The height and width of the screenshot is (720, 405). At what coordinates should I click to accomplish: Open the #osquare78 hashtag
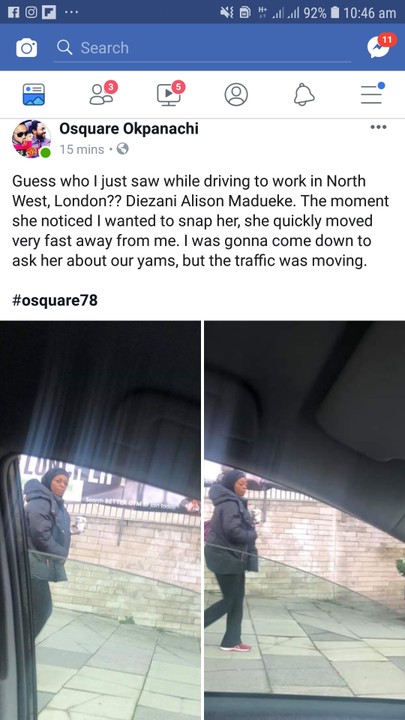point(55,300)
